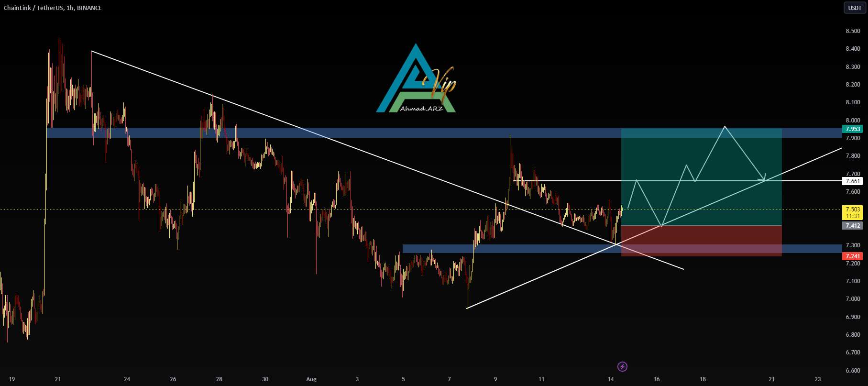Click the 8.000 price axis label
868x386 pixels.
853,121
